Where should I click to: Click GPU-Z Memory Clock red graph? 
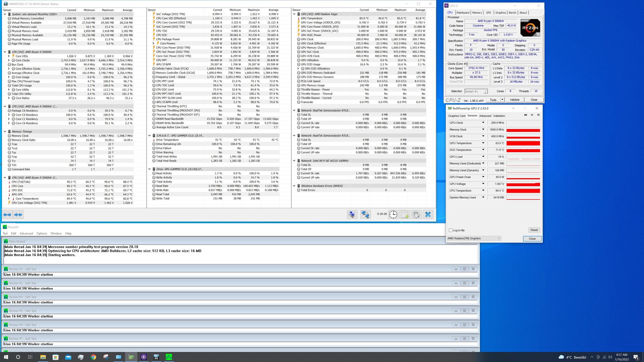click(x=523, y=130)
